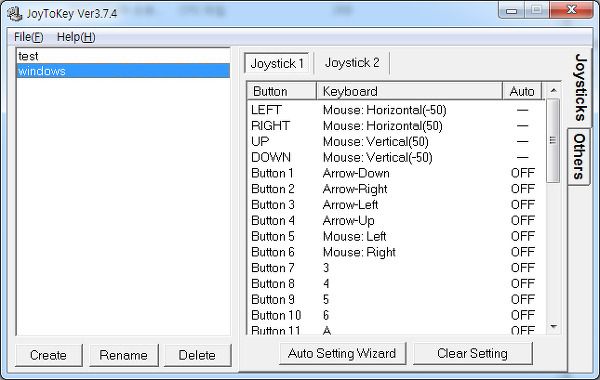
Task: Click the Rename profile button
Action: 124,355
